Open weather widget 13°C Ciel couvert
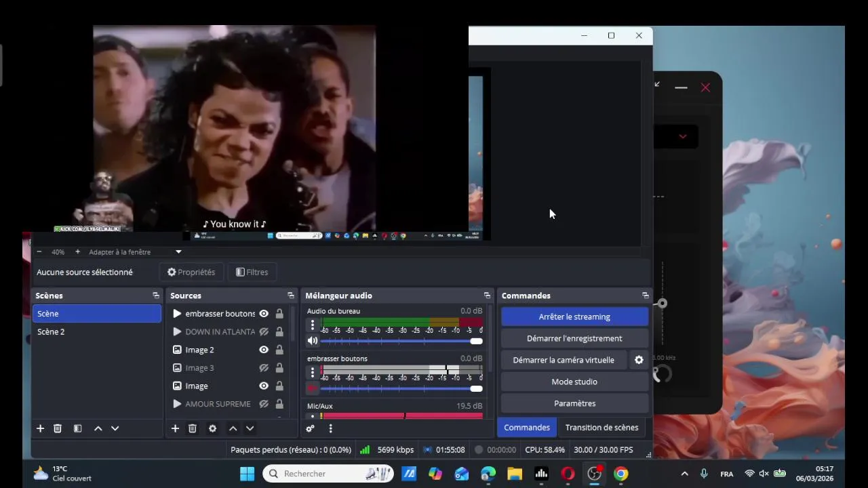The image size is (868, 488). click(x=62, y=473)
